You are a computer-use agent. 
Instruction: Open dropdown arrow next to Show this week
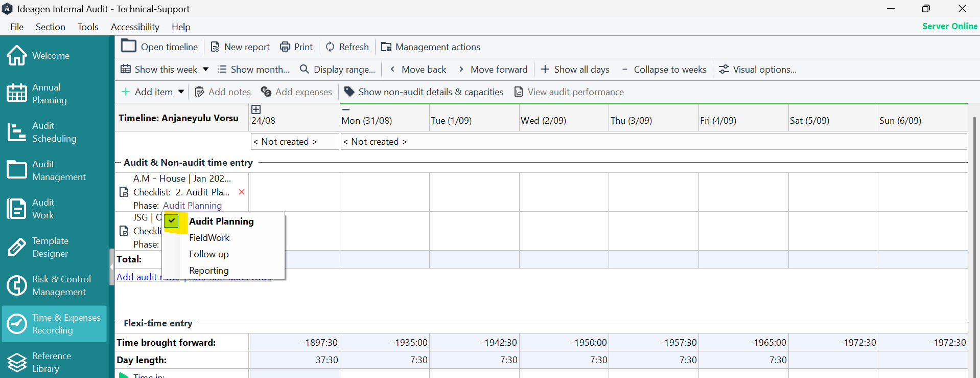pyautogui.click(x=205, y=69)
